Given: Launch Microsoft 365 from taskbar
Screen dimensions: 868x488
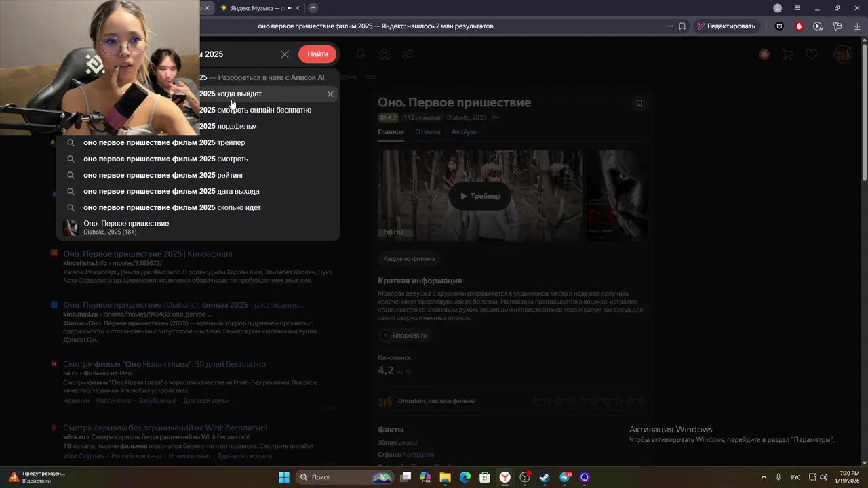Looking at the screenshot, I should pos(425,477).
